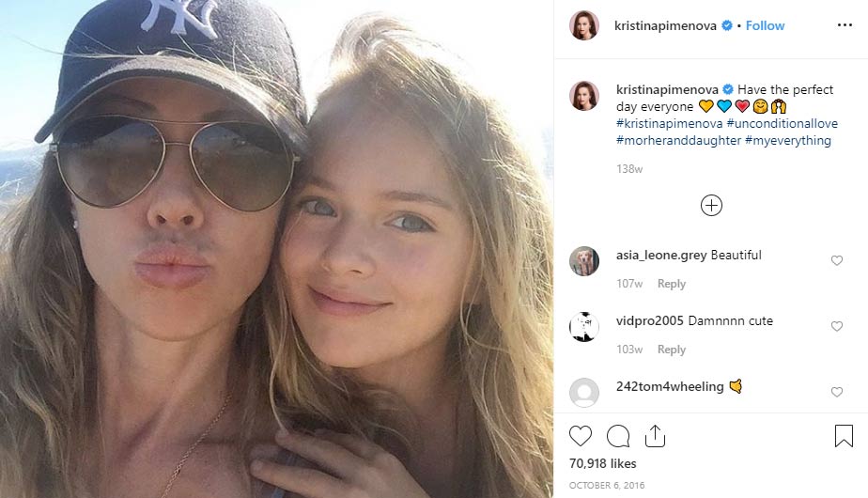Click the share post icon

click(x=655, y=436)
